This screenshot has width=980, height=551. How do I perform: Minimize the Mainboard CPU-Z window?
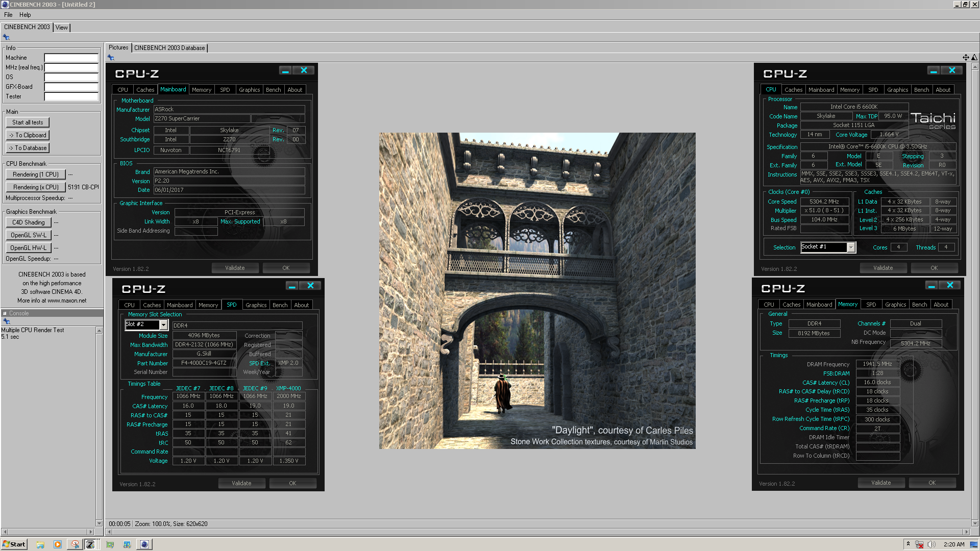pyautogui.click(x=286, y=70)
